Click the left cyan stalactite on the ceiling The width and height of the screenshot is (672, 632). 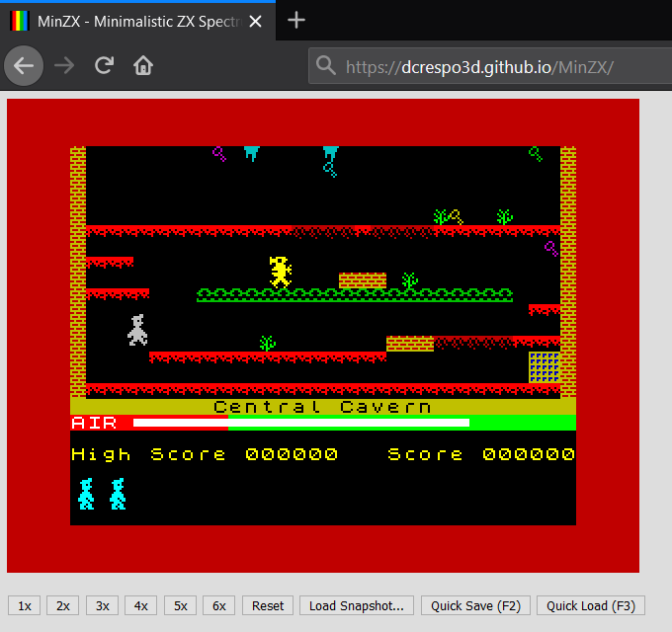(252, 153)
